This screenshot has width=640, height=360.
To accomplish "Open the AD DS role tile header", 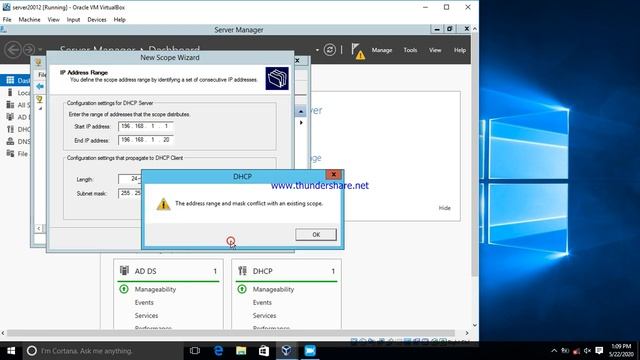I will (x=168, y=271).
